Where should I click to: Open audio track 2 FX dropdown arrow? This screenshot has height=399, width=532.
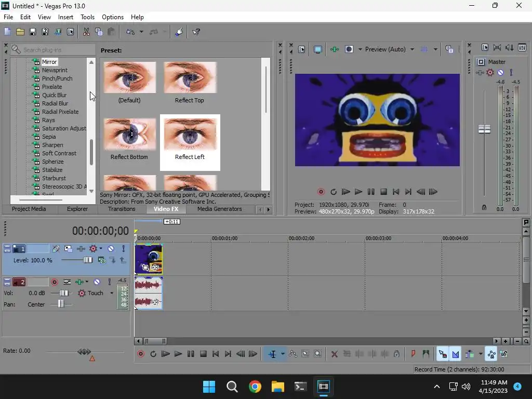pyautogui.click(x=87, y=282)
